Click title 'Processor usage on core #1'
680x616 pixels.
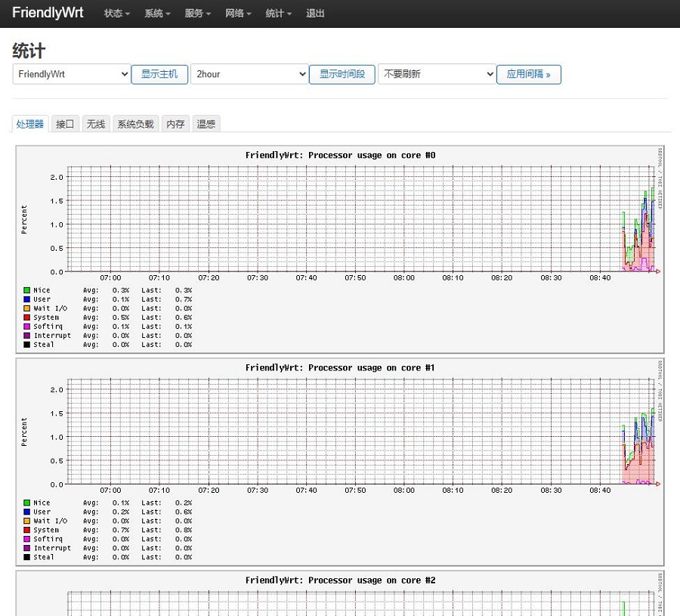point(340,368)
